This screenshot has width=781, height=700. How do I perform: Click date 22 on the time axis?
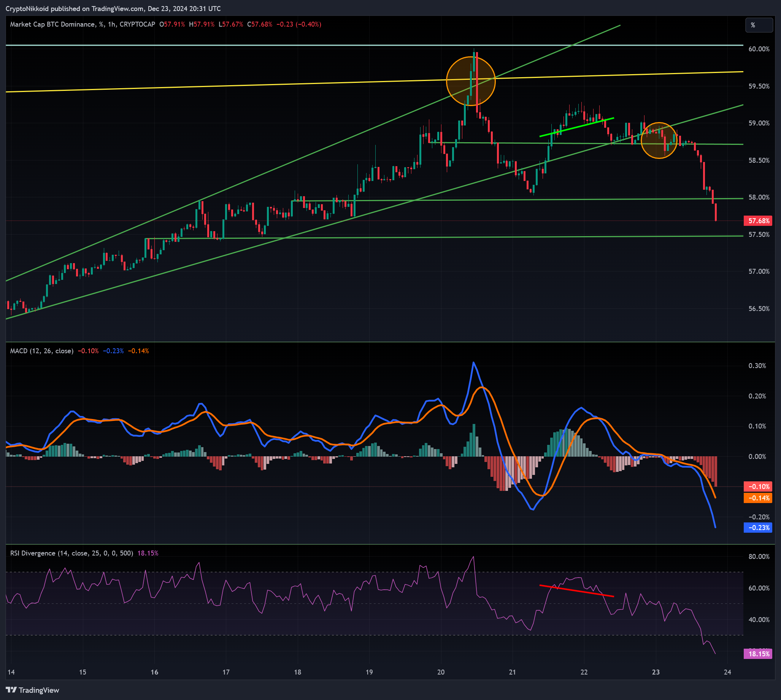[x=584, y=672]
